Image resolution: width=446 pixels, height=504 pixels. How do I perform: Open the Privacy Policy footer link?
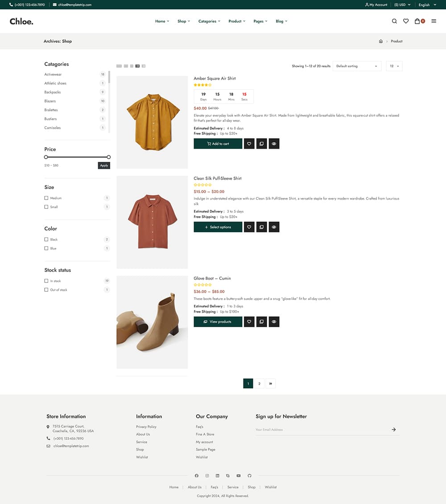click(x=146, y=426)
